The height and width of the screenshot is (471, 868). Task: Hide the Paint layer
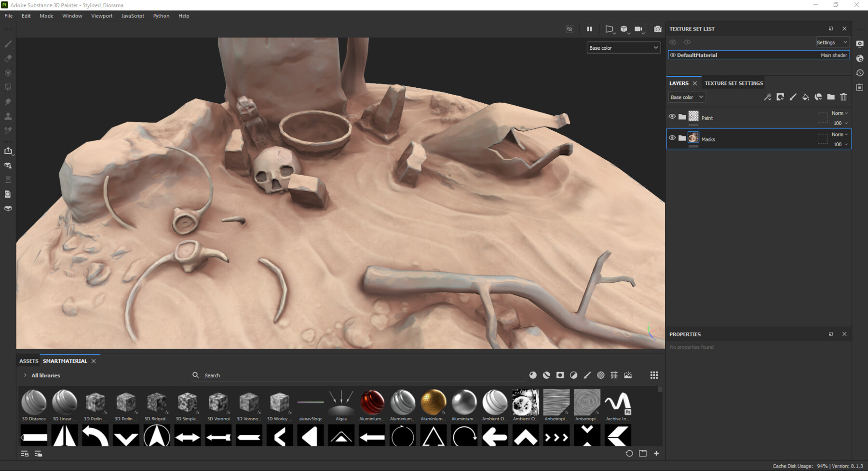(672, 116)
